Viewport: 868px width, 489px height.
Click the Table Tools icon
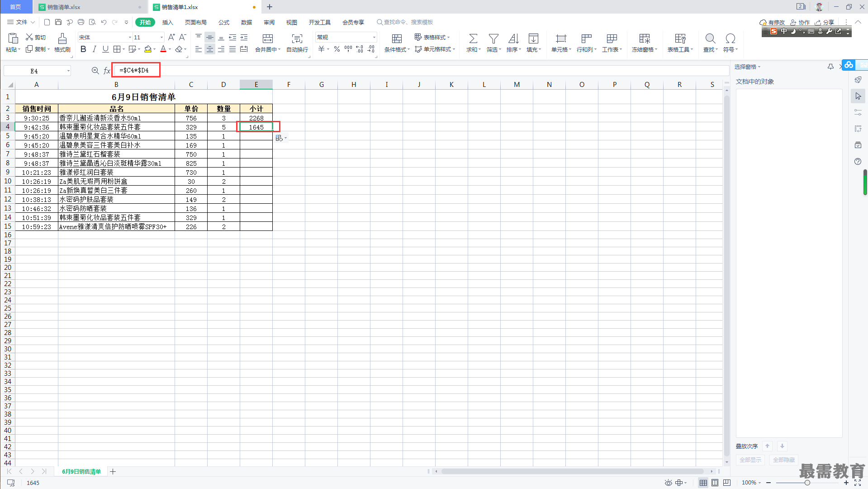[680, 38]
